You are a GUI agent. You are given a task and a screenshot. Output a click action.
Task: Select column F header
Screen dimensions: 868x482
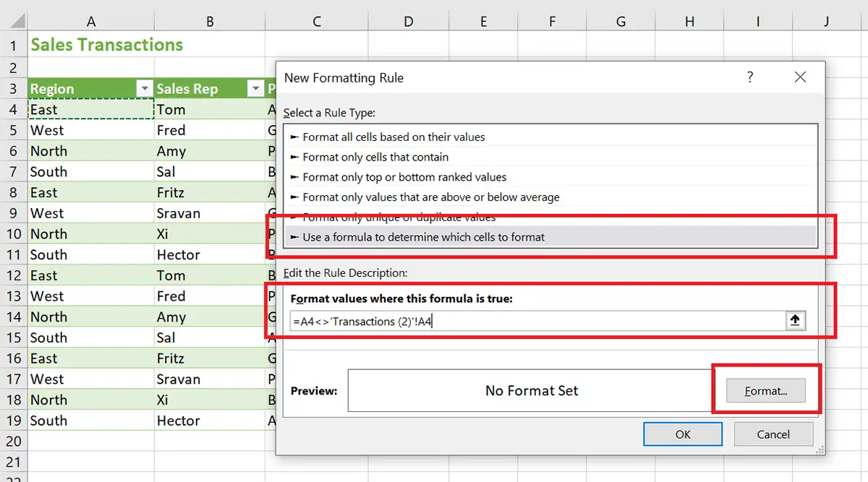coord(552,22)
